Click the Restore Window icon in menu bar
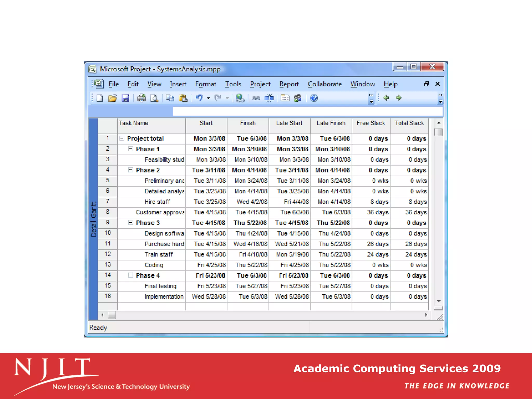The width and height of the screenshot is (532, 399). tap(426, 84)
